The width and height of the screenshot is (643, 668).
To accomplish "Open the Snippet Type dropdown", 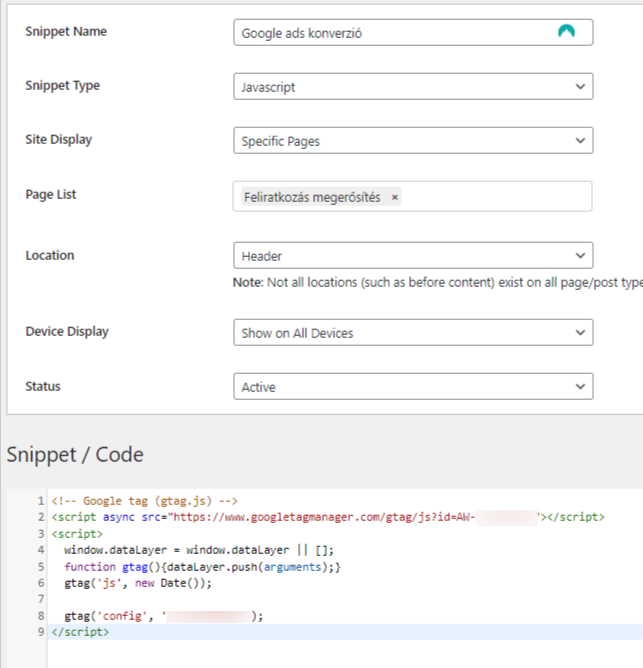I will 413,86.
